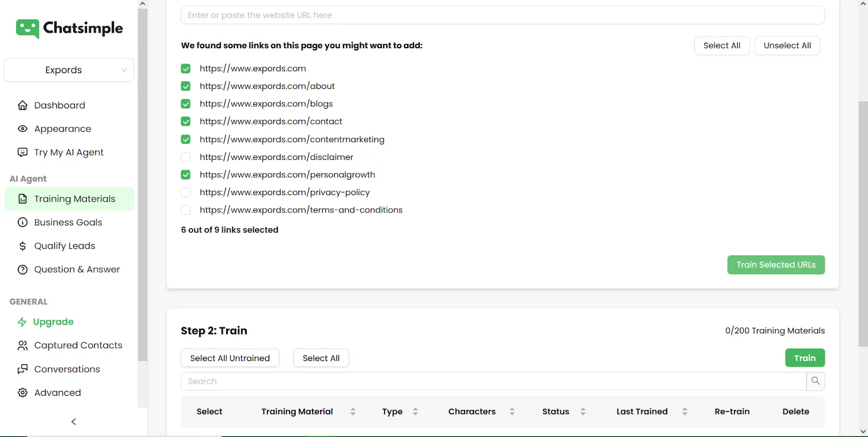Go to Conversations in sidebar
Screen dimensions: 868x437
67,369
